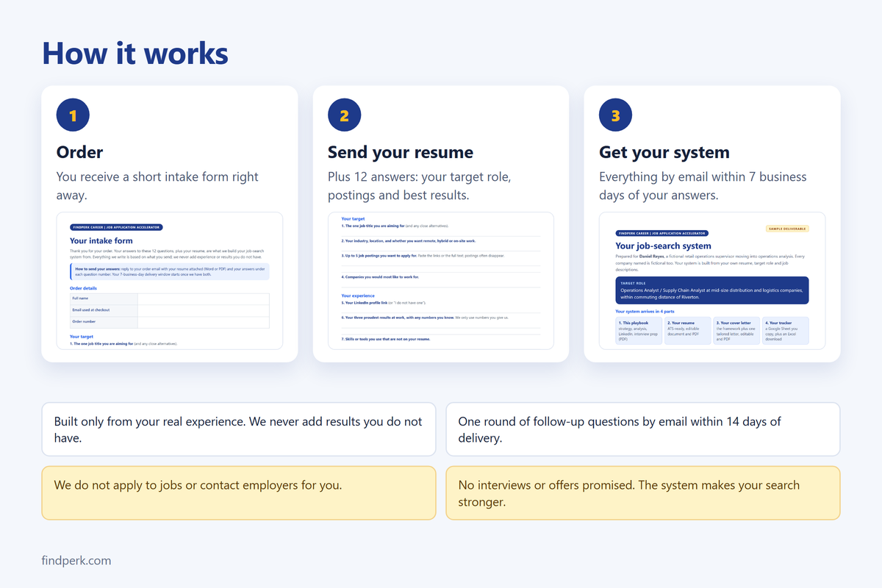This screenshot has width=882, height=588.
Task: Click the step 3 number badge
Action: point(615,115)
